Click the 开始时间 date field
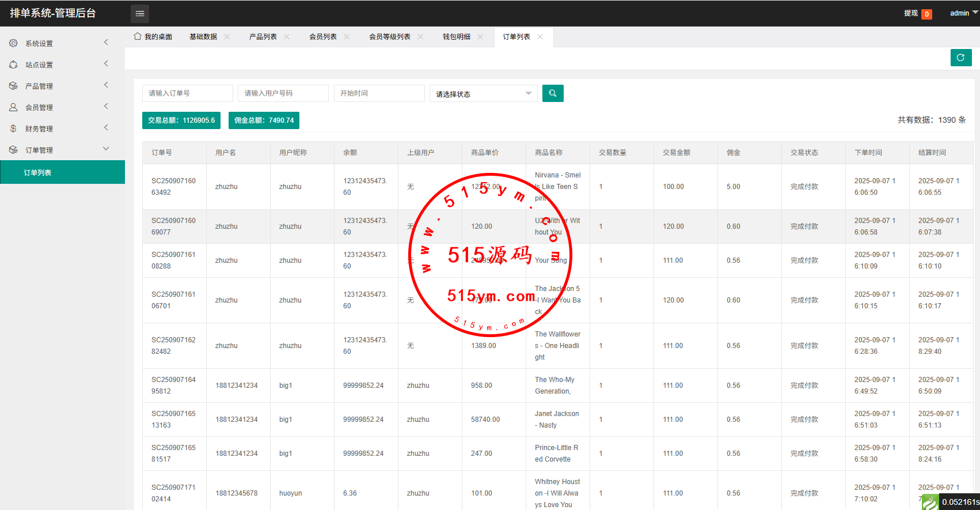Image resolution: width=980 pixels, height=510 pixels. pos(379,93)
